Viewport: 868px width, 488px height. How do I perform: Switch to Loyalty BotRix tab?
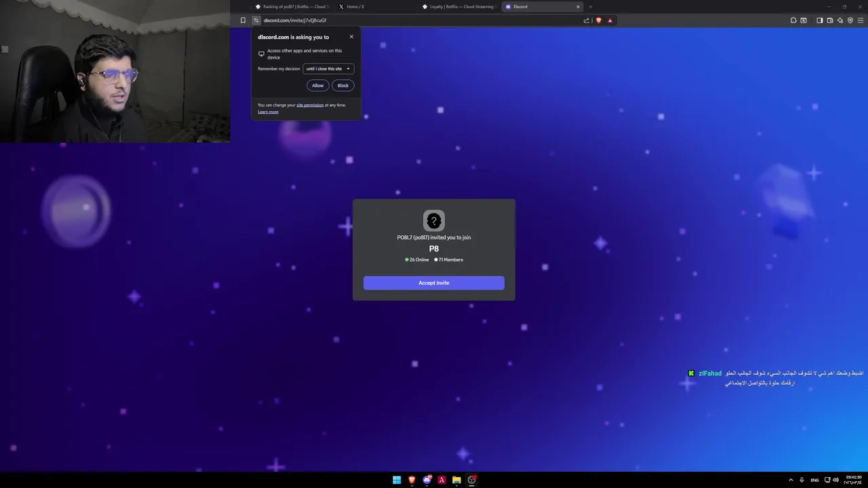[459, 7]
